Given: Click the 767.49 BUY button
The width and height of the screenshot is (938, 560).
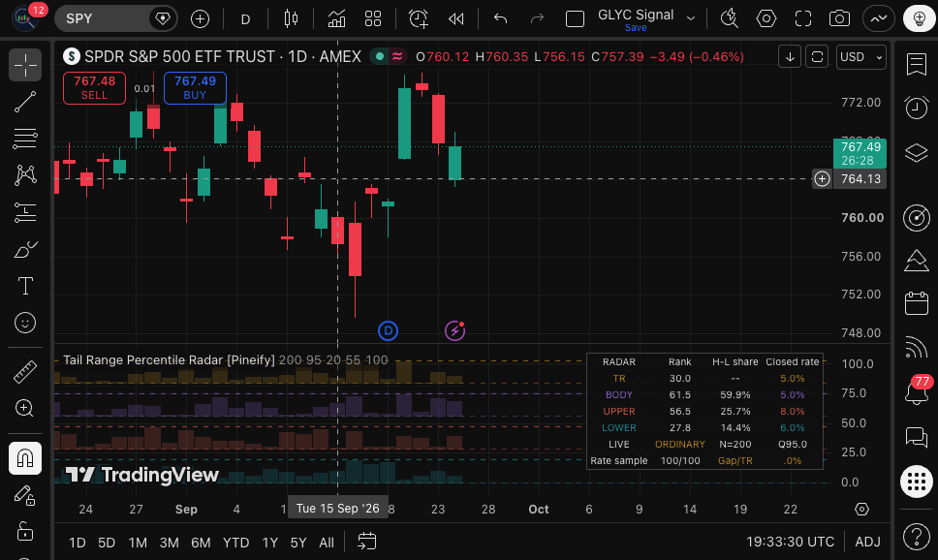Looking at the screenshot, I should (x=195, y=88).
